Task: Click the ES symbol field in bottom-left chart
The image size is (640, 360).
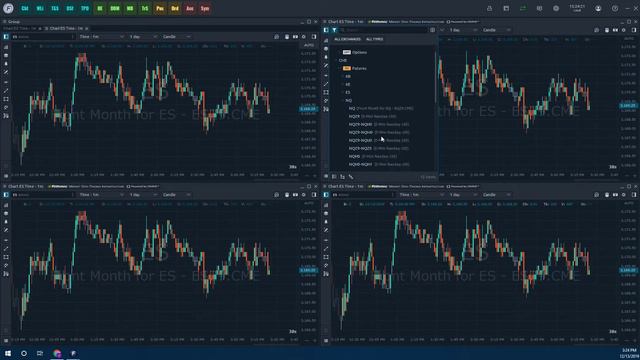Action: pos(43,195)
